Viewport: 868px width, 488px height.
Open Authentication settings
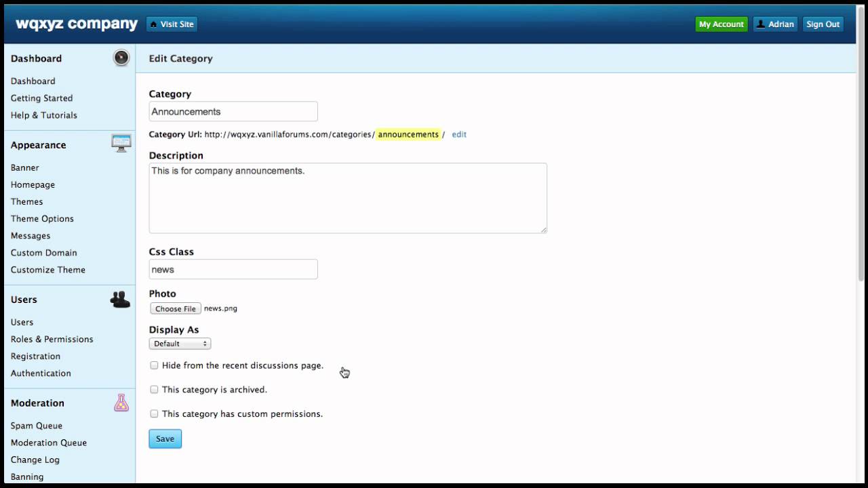41,373
